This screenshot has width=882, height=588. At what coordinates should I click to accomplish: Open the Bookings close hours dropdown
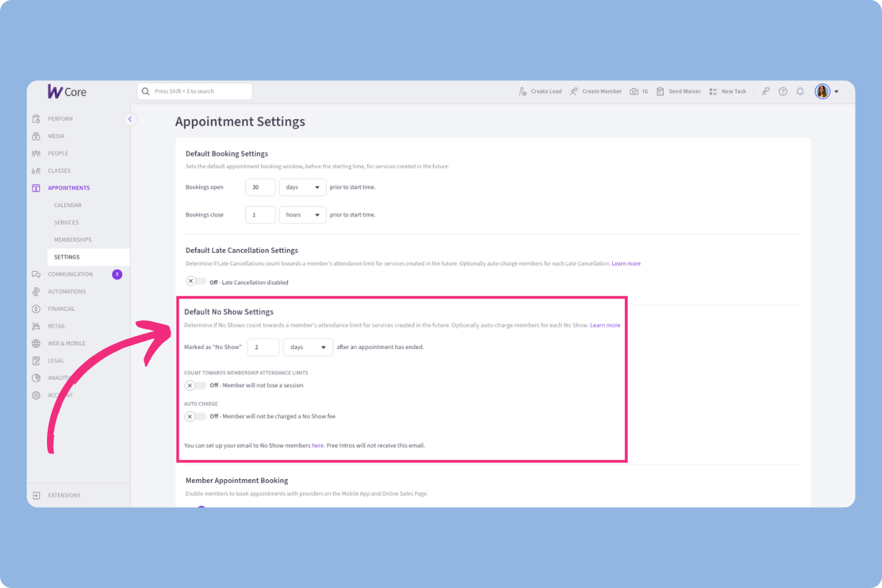pyautogui.click(x=302, y=215)
